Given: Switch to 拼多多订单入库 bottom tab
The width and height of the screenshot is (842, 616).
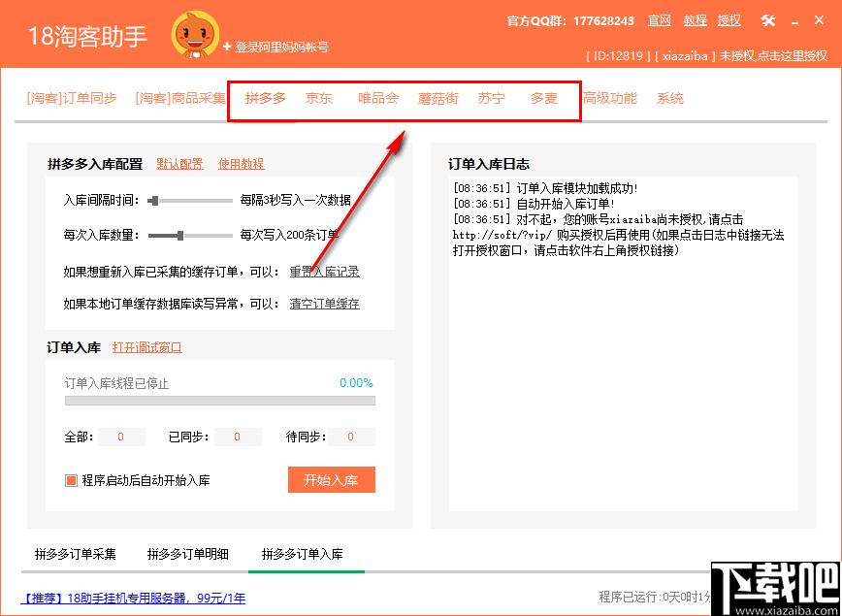Looking at the screenshot, I should 303,554.
